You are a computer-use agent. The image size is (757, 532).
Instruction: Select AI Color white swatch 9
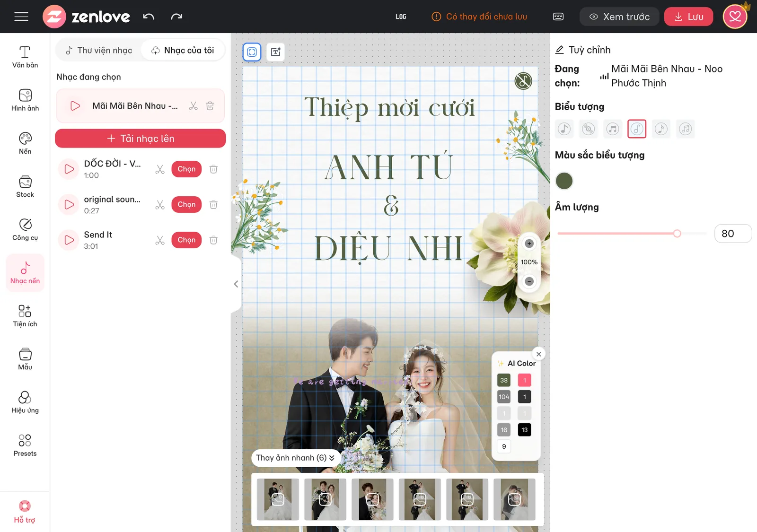[504, 446]
